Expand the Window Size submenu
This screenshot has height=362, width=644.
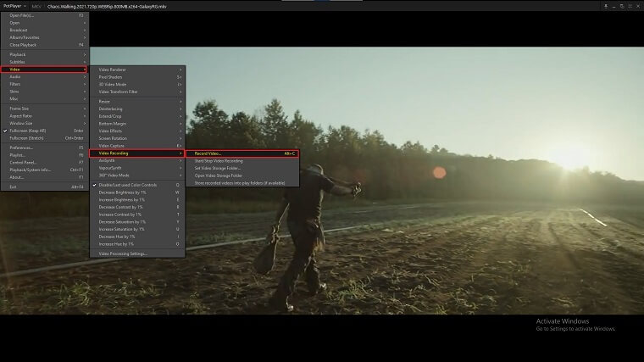point(45,123)
